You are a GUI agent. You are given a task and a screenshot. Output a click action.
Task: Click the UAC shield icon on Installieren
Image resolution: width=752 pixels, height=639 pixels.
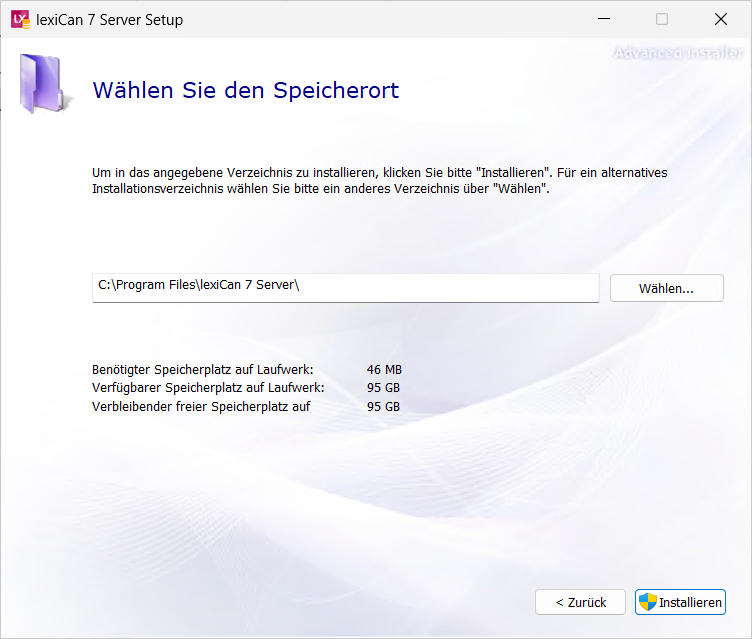point(647,602)
